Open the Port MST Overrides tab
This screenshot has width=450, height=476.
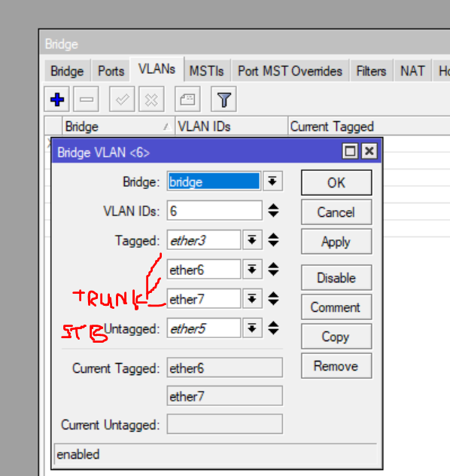point(290,72)
